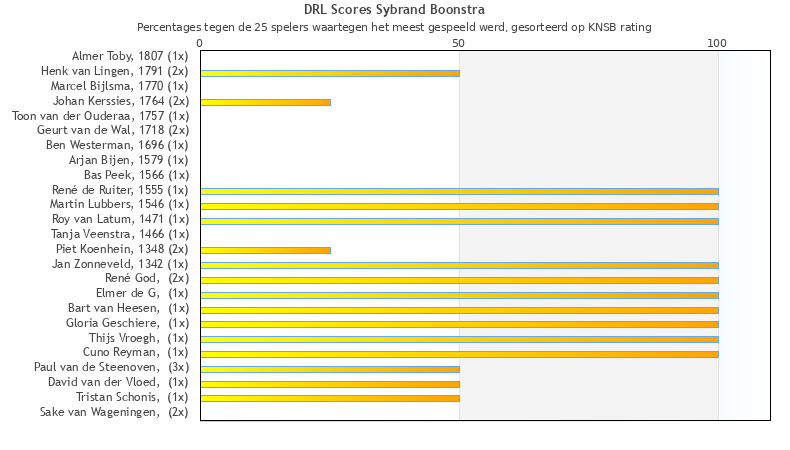Select Paul van de Steenoven's bar
Viewport: 790px width, 450px height.
pyautogui.click(x=329, y=369)
